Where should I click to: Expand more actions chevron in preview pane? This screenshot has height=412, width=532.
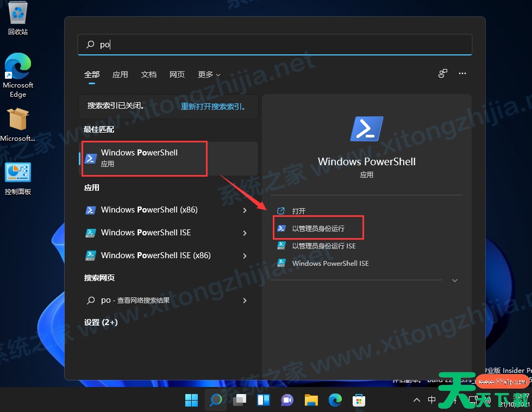tap(455, 280)
